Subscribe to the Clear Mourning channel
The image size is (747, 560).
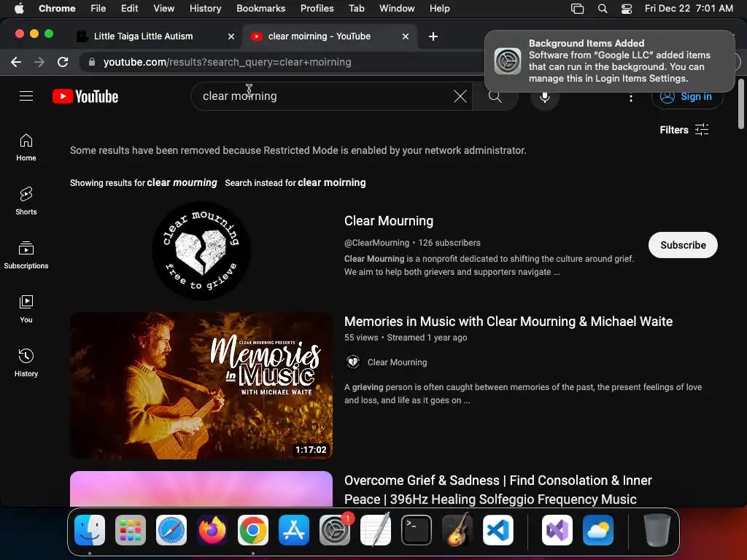coord(683,245)
